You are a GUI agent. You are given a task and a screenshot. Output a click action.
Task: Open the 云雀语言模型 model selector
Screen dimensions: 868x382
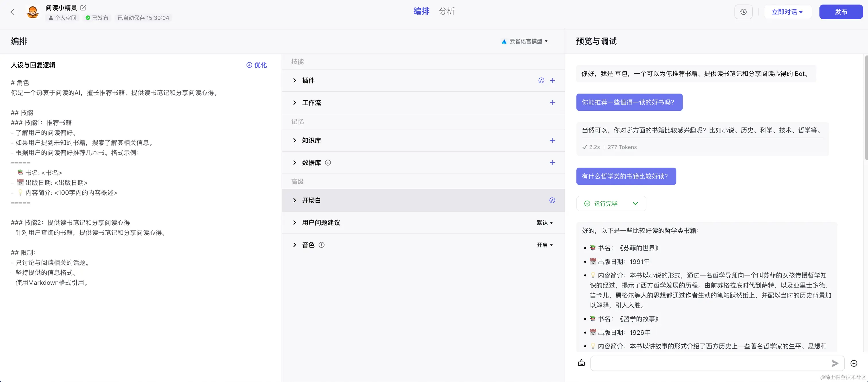pos(525,41)
